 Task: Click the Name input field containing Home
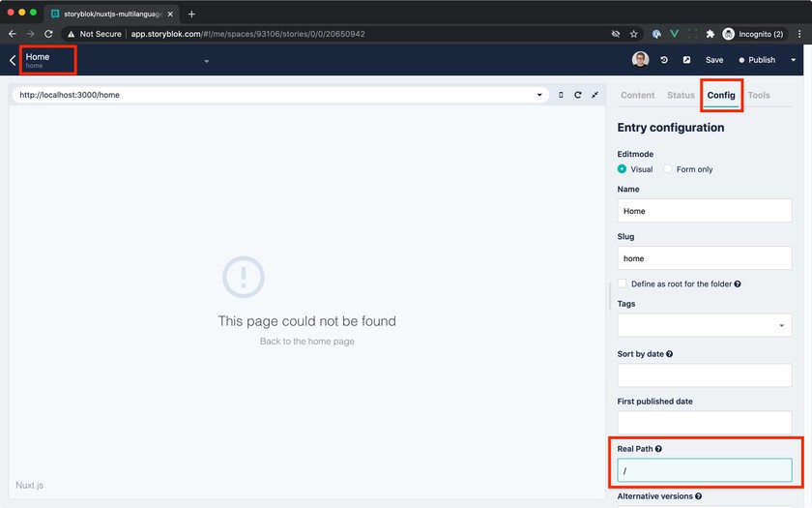(705, 211)
